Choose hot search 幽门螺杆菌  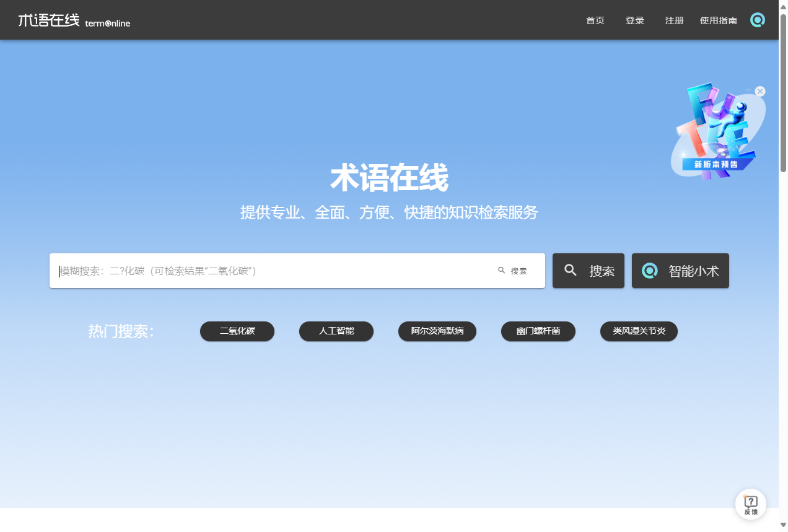click(538, 331)
